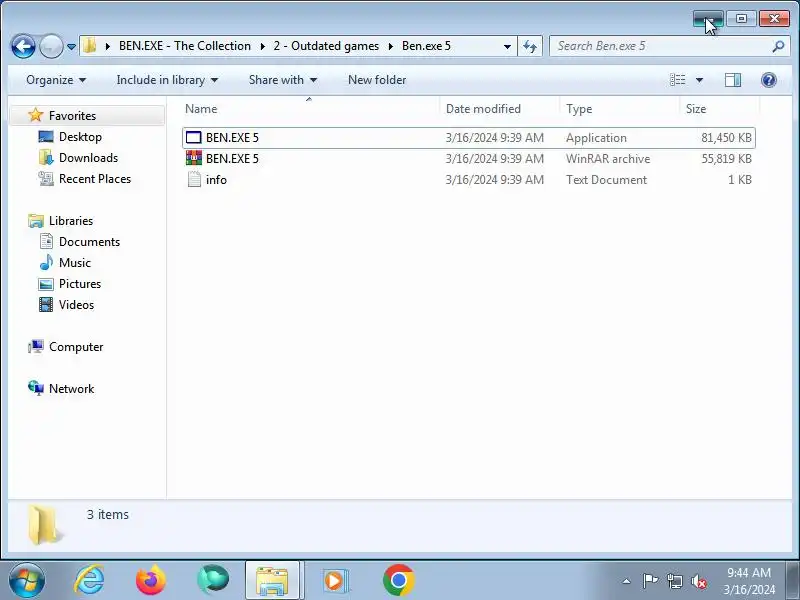Screen dimensions: 800x600
Task: Open the Music library
Action: [74, 263]
